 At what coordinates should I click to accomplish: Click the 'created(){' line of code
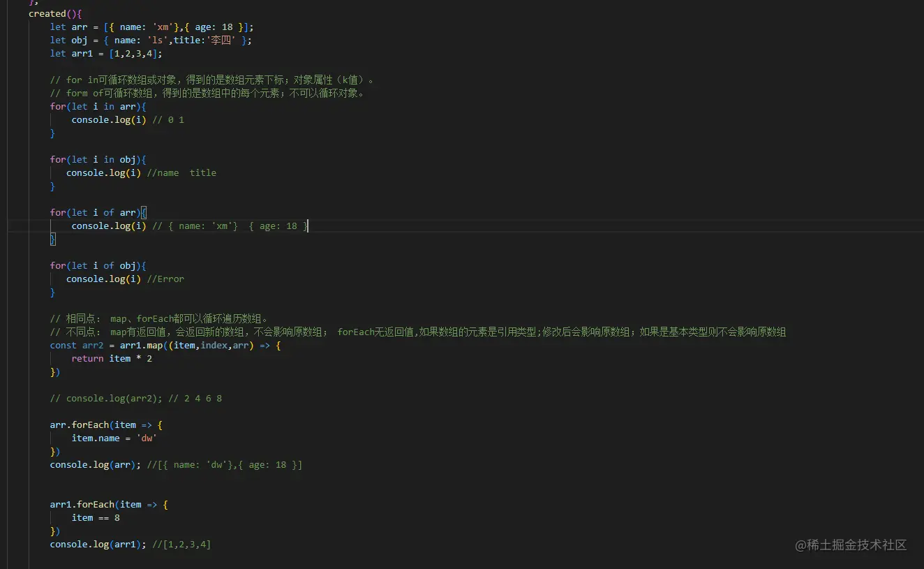(55, 13)
